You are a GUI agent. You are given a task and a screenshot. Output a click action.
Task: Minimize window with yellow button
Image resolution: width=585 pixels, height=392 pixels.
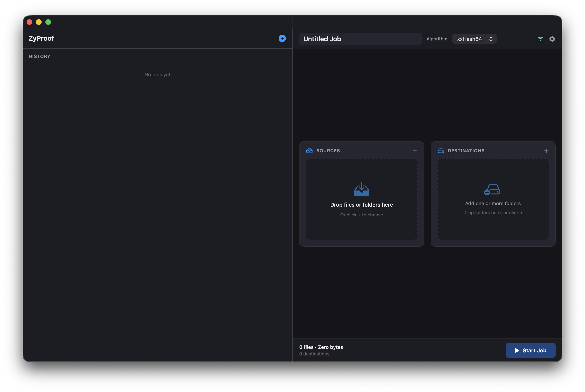coord(39,22)
